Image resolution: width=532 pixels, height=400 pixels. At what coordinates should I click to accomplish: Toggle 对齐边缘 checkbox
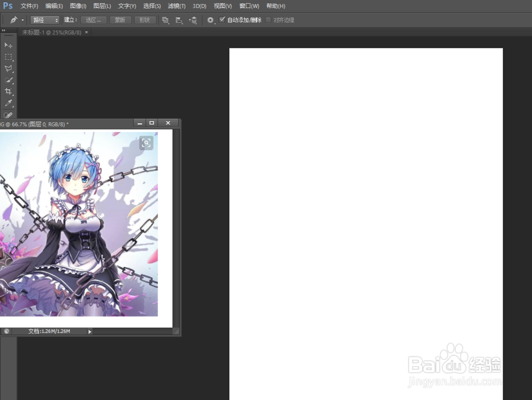[268, 20]
